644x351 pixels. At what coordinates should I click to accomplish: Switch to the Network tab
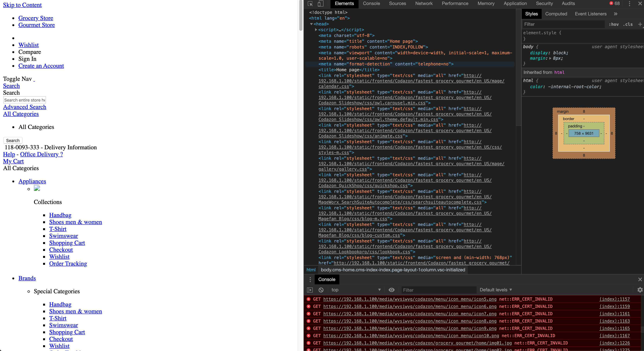pyautogui.click(x=424, y=3)
